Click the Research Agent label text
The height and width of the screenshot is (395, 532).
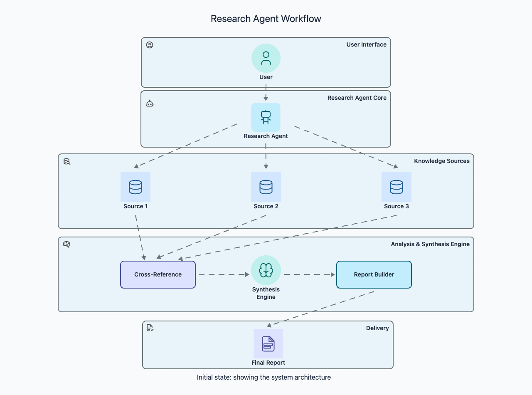point(266,136)
